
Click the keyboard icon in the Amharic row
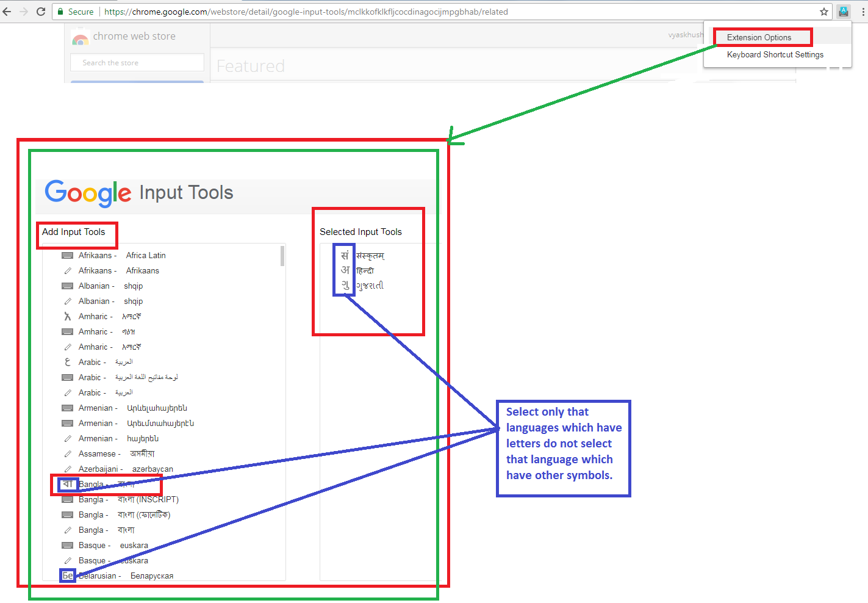point(68,332)
